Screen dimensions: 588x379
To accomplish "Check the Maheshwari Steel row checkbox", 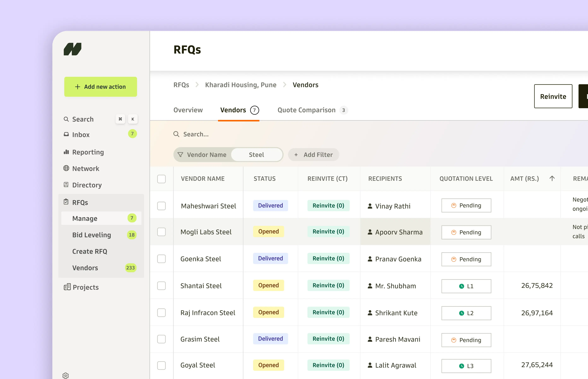I will tap(161, 206).
